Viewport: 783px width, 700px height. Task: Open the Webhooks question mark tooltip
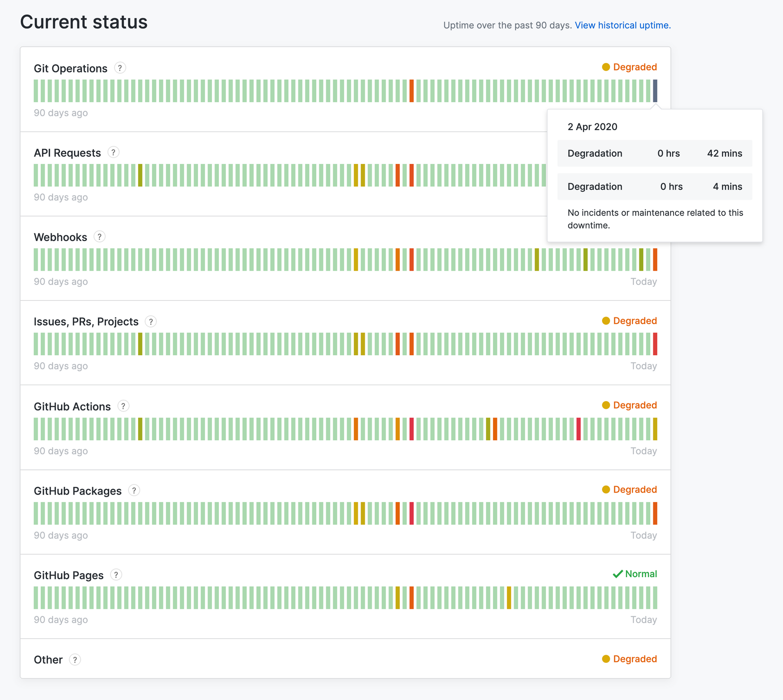coord(99,237)
